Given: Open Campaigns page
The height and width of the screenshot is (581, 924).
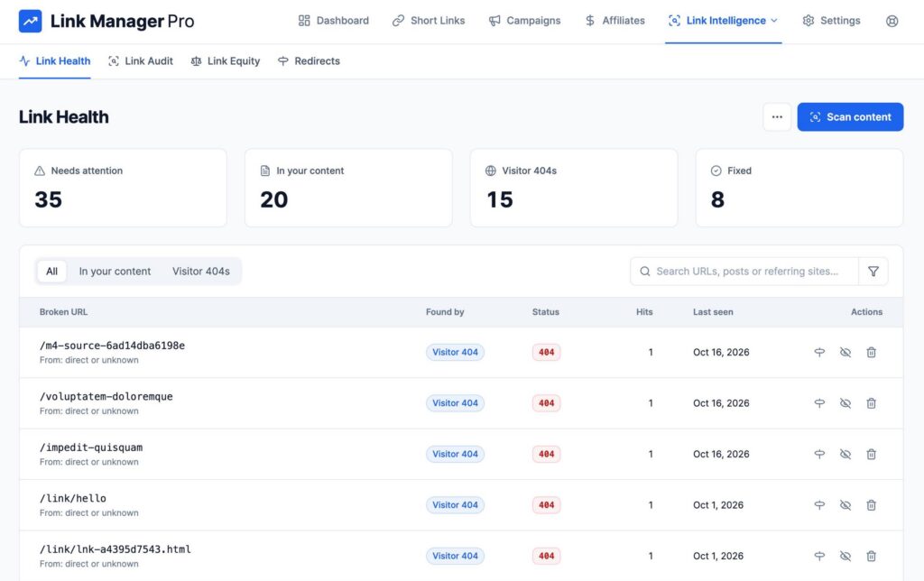Looking at the screenshot, I should pyautogui.click(x=524, y=21).
